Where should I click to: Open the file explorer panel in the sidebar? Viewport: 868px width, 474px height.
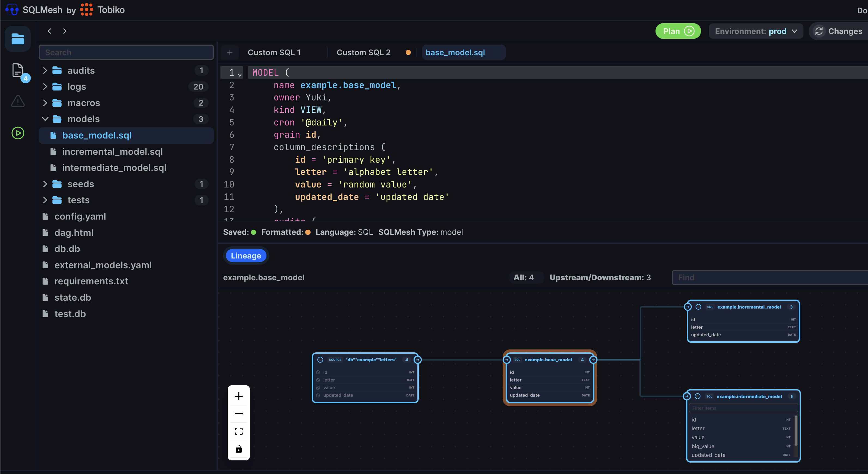point(17,39)
